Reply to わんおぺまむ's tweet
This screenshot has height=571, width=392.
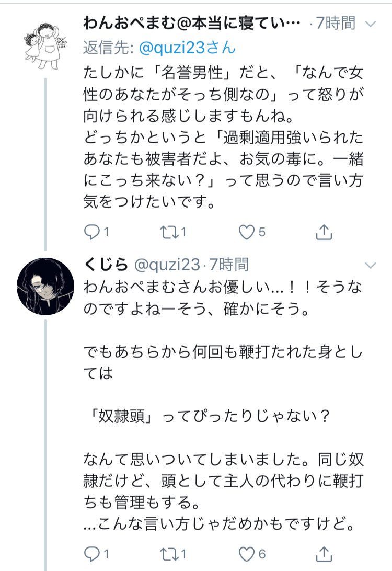coord(92,232)
